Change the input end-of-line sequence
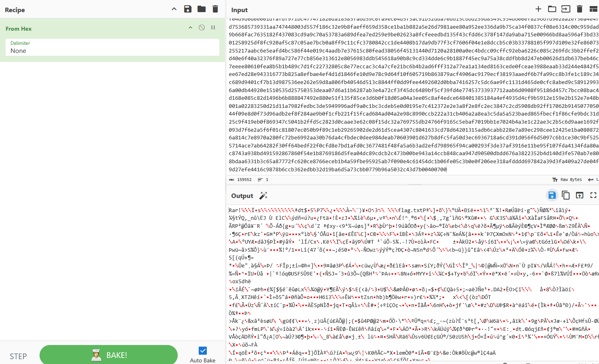 pos(593,180)
